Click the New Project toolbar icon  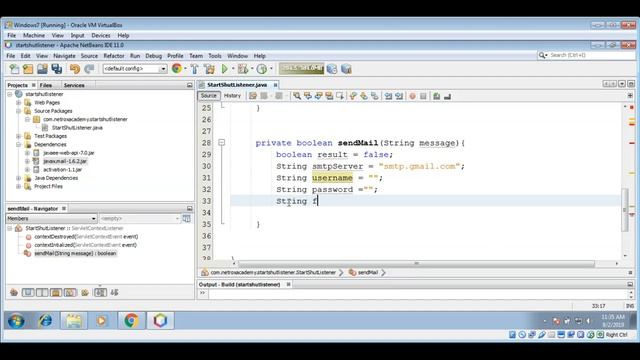click(28, 69)
